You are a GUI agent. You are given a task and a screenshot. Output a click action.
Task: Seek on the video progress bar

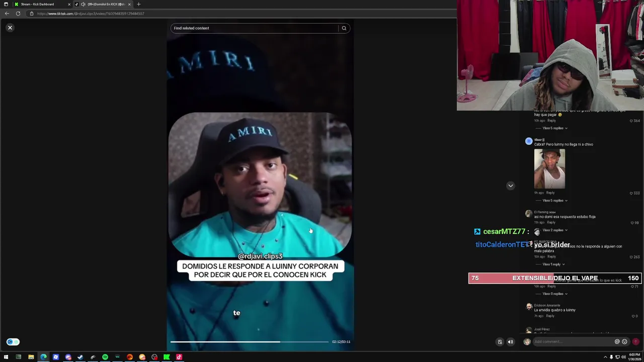tap(250, 342)
